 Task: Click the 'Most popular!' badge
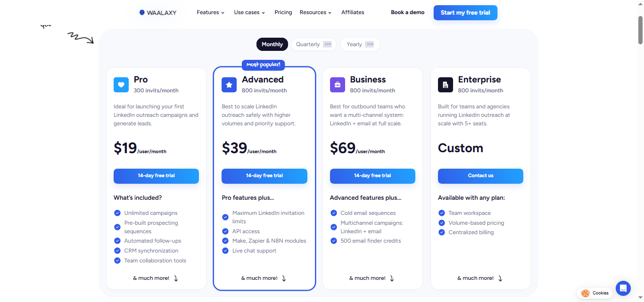(264, 65)
